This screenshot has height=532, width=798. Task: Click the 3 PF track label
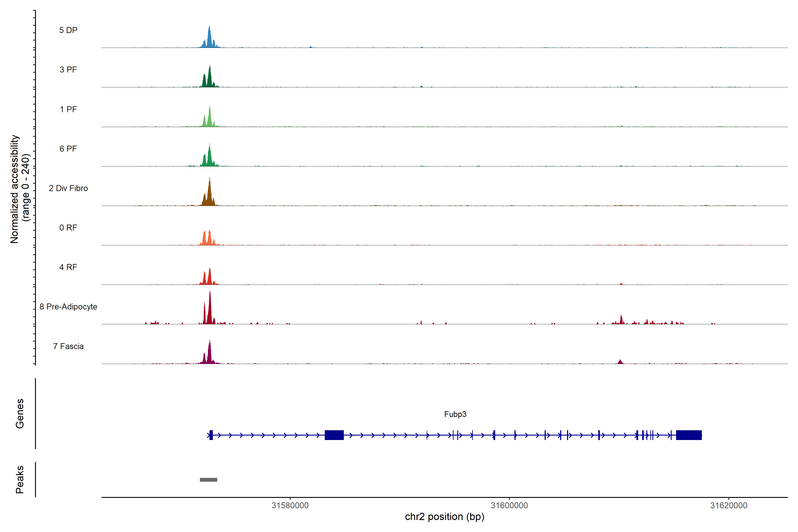click(68, 70)
